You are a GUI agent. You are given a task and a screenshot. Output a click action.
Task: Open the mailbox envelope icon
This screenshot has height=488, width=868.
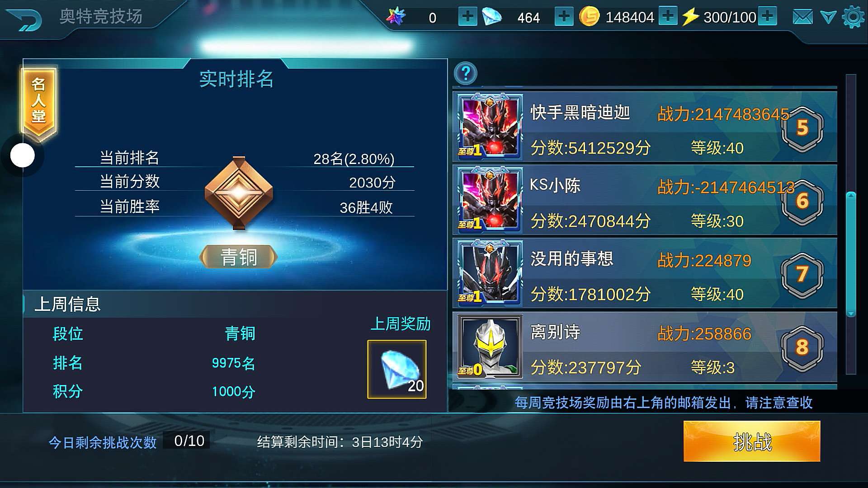coord(802,18)
